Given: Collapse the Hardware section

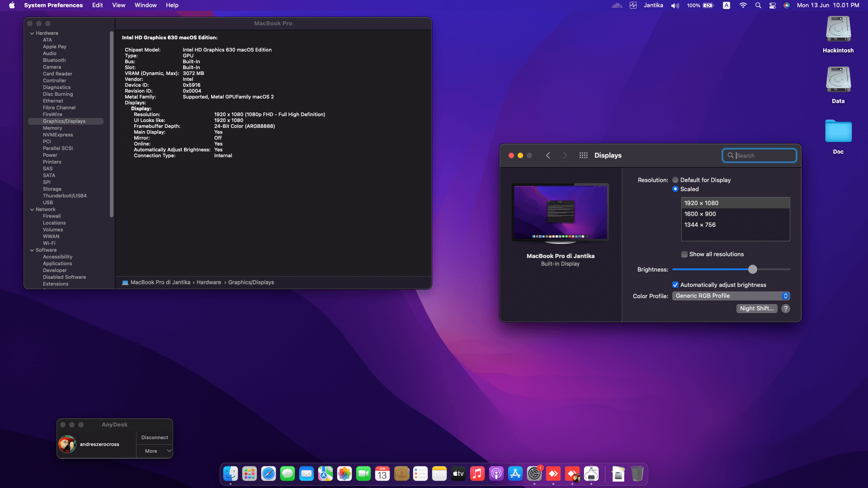Looking at the screenshot, I should [x=32, y=33].
